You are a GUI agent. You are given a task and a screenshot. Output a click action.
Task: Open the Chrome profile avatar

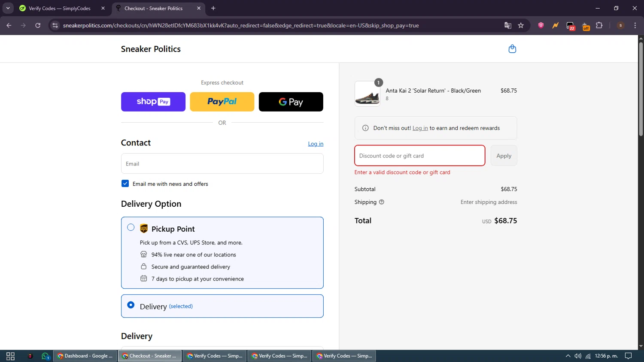point(620,25)
